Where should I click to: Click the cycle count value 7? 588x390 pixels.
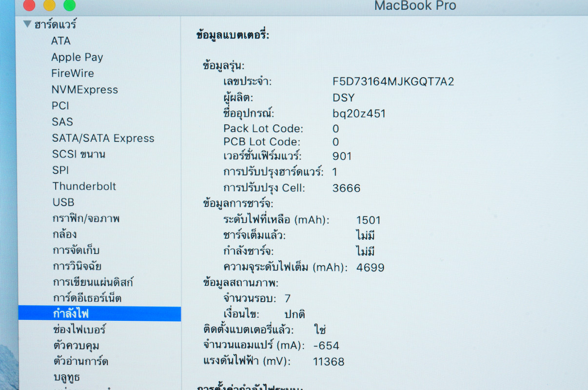288,298
